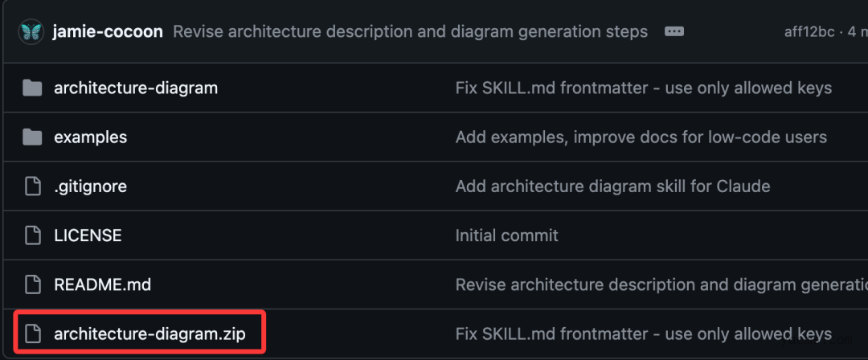Click the .gitignore file icon
Image resolution: width=868 pixels, height=360 pixels.
(x=32, y=186)
